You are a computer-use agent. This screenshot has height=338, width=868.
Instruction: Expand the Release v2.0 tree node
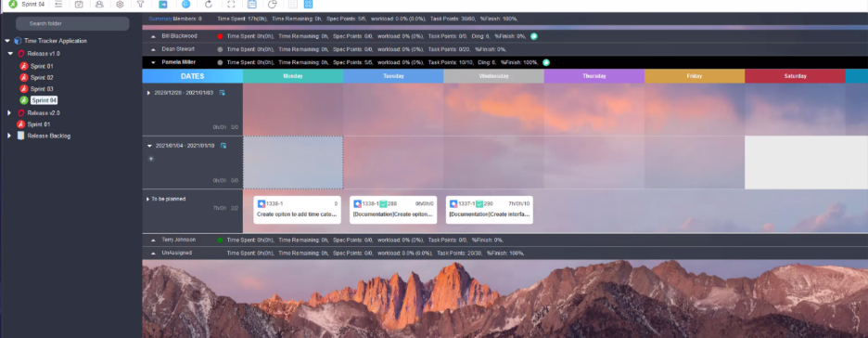[9, 113]
